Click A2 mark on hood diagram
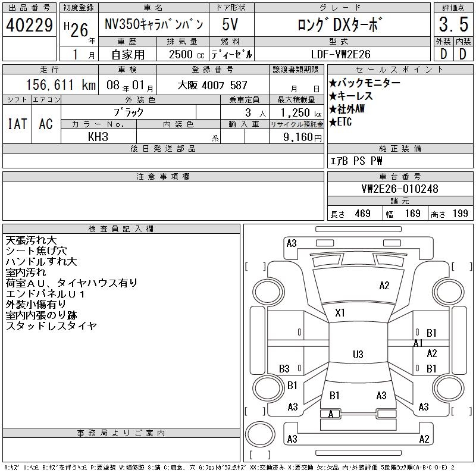The image size is (476, 476). pyautogui.click(x=384, y=286)
